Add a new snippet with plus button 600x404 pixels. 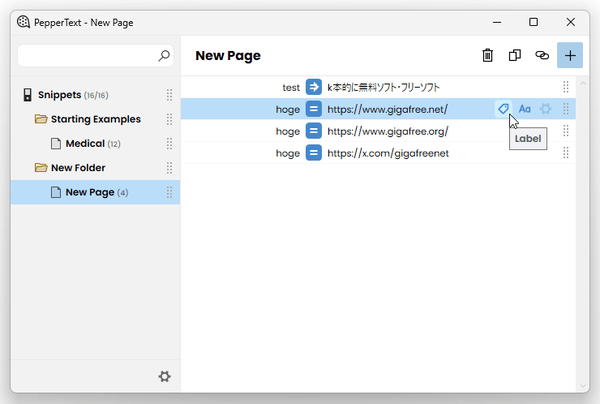point(570,55)
